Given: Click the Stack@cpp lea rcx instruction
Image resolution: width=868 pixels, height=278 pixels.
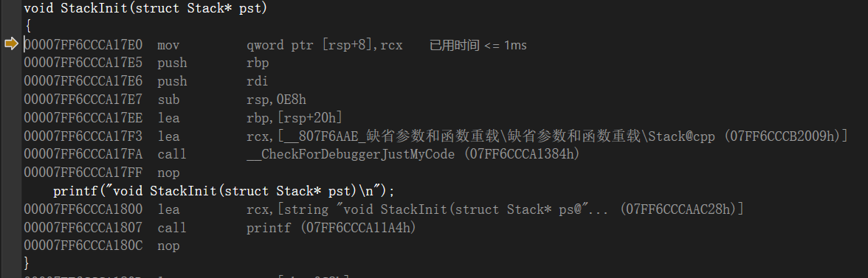Looking at the screenshot, I should 435,136.
